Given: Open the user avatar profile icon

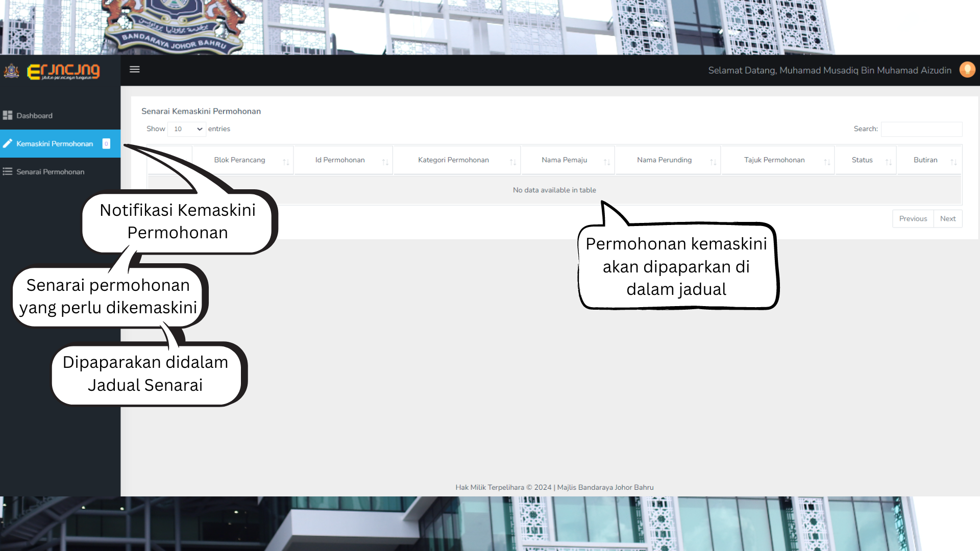Looking at the screenshot, I should 967,70.
